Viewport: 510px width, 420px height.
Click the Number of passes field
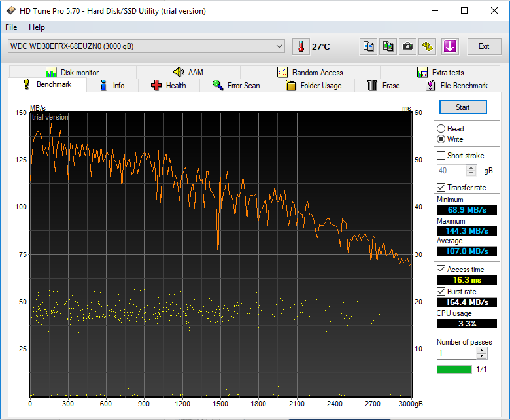coord(456,353)
